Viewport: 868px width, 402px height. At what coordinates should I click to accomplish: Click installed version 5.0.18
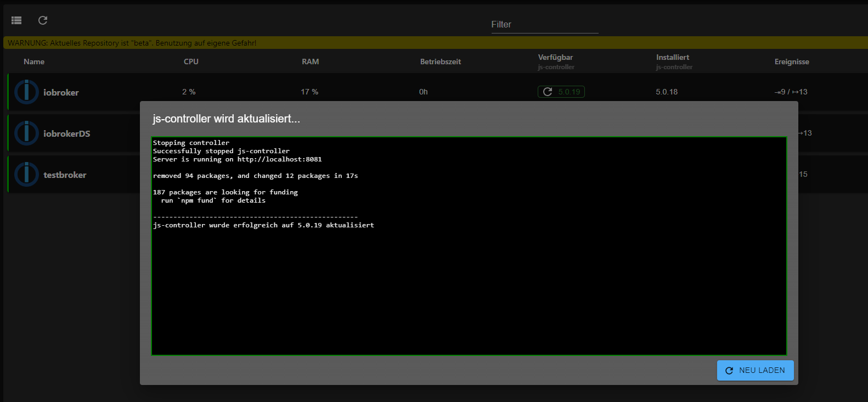(667, 92)
